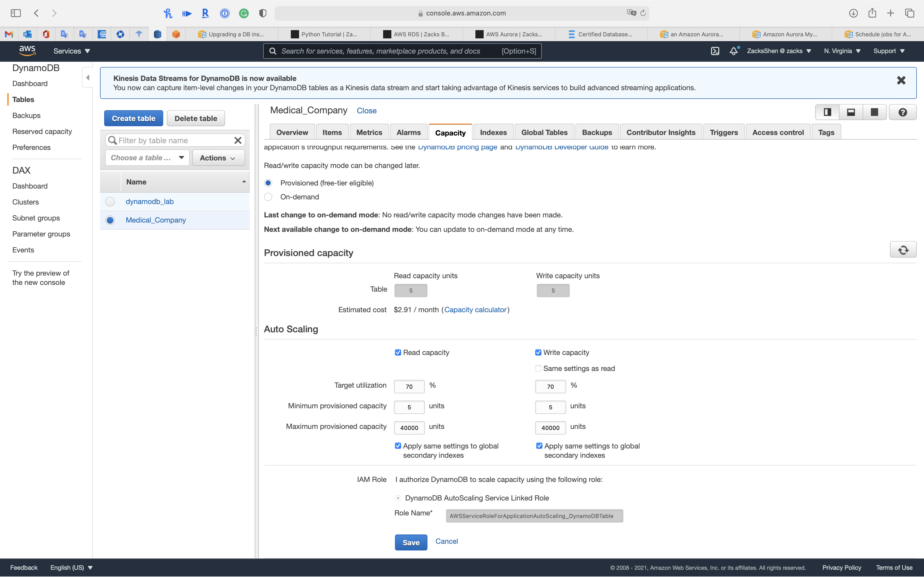
Task: Uncheck Read capacity auto scaling
Action: pyautogui.click(x=398, y=353)
